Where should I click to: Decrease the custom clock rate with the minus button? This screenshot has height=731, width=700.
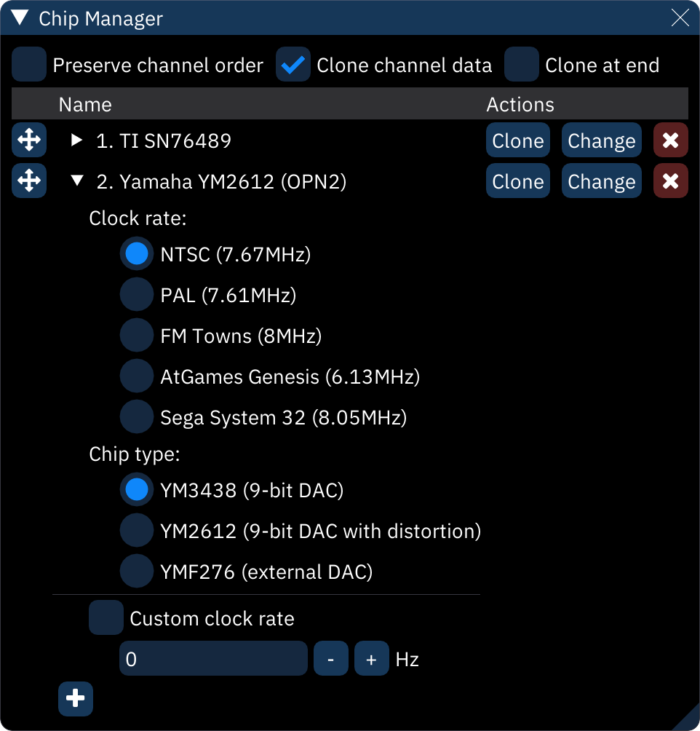point(331,658)
